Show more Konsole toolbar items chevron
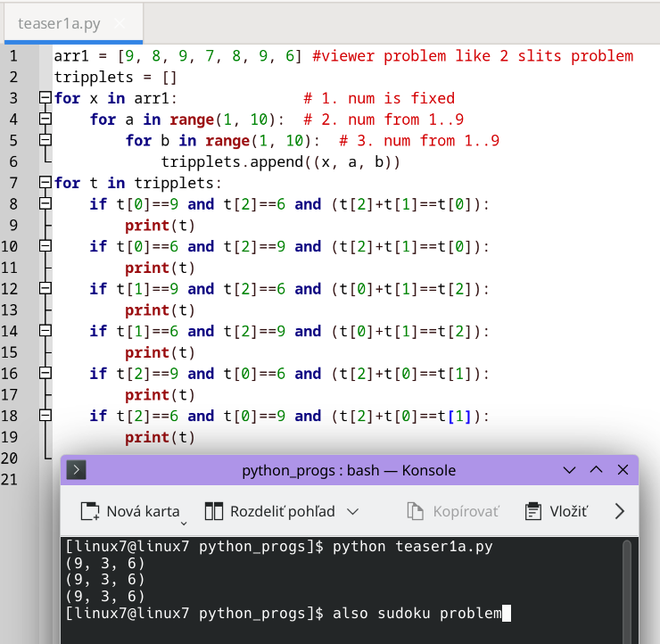The image size is (660, 644). (619, 511)
